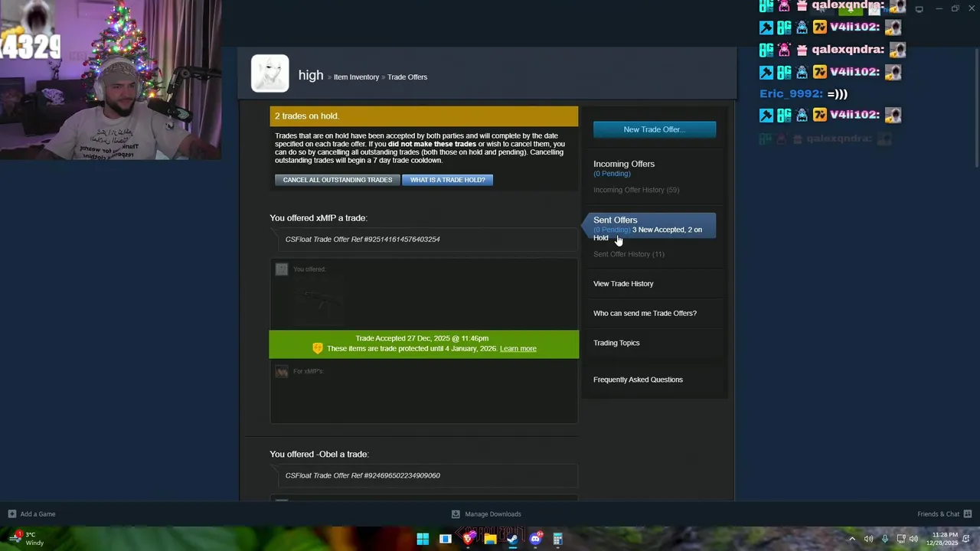View Incoming Offer History (59)
Viewport: 980px width, 551px height.
click(x=636, y=190)
